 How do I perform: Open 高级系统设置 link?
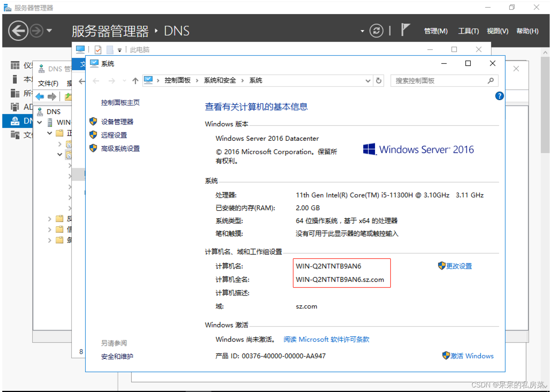point(120,148)
